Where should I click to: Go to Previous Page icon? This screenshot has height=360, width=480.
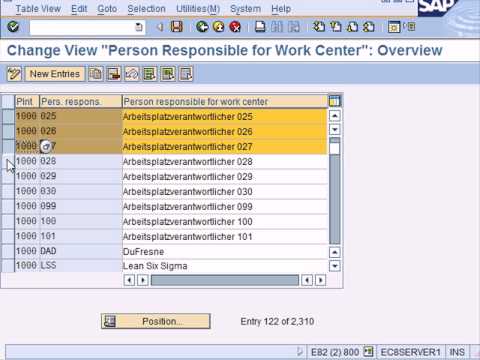[336, 27]
